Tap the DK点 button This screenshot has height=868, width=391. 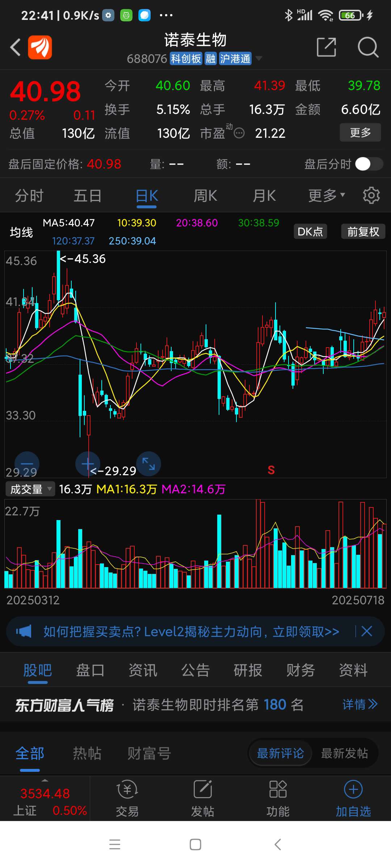coord(310,231)
